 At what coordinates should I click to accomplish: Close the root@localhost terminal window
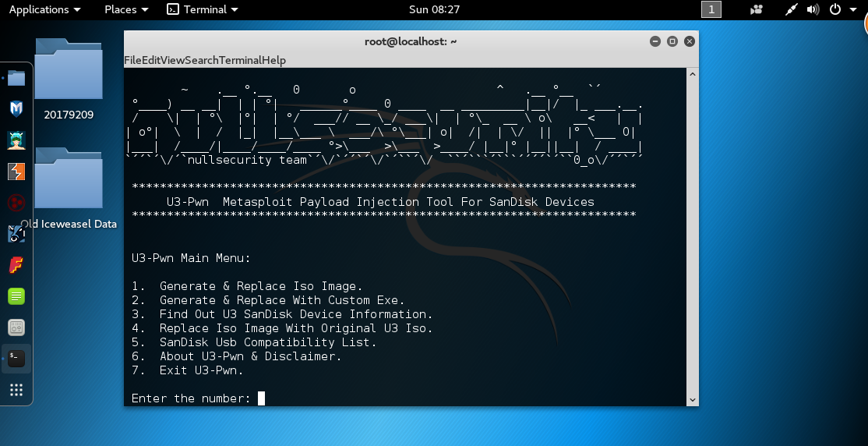690,41
